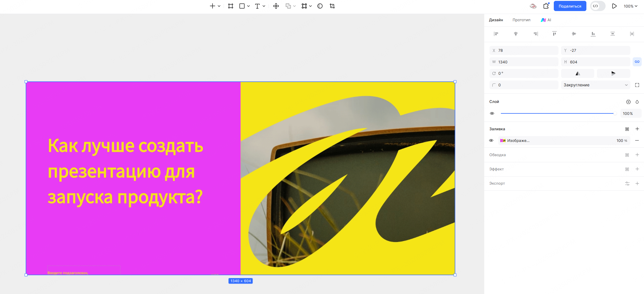644x294 pixels.
Task: Flip the image horizontally
Action: 578,73
